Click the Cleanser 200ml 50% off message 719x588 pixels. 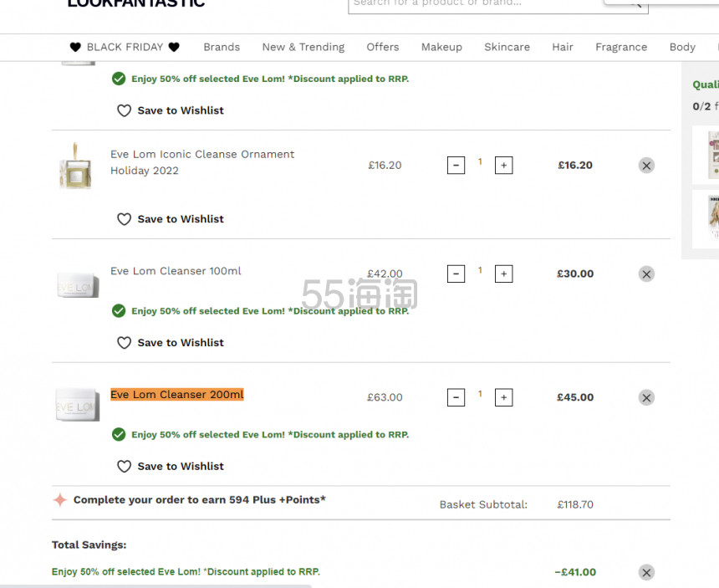(x=270, y=434)
